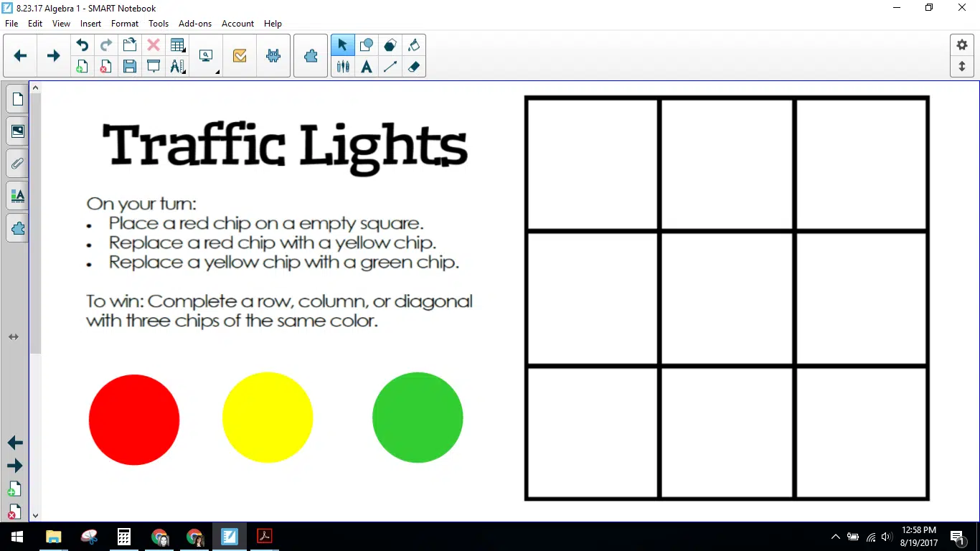Open the Properties sidebar tab
The image size is (980, 551).
[x=18, y=196]
